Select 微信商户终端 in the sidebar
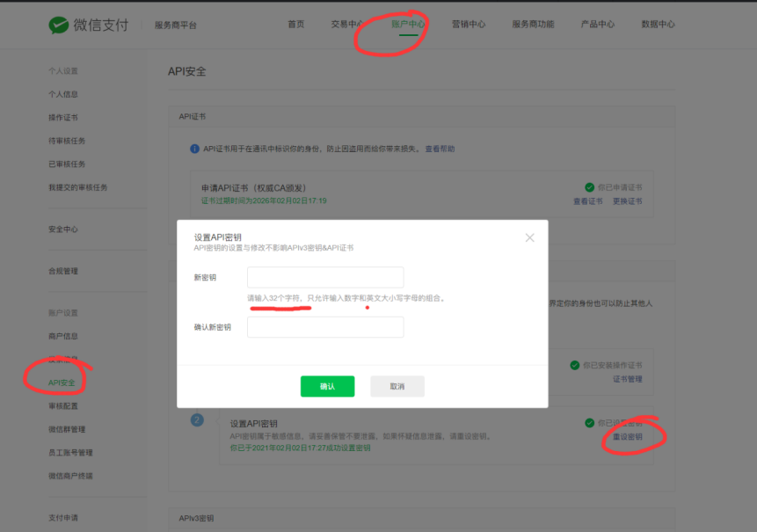 70,476
